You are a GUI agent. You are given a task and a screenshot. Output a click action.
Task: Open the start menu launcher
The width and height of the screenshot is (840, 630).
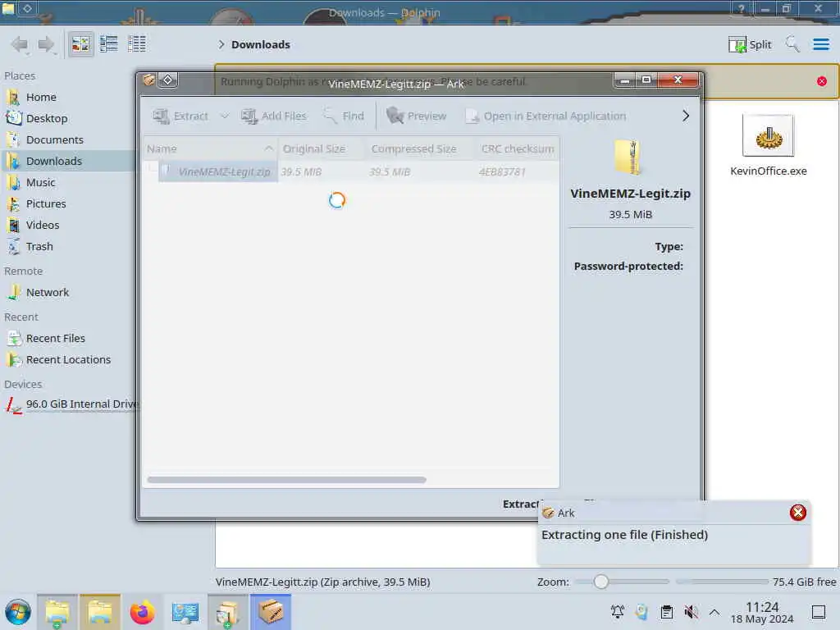18,612
